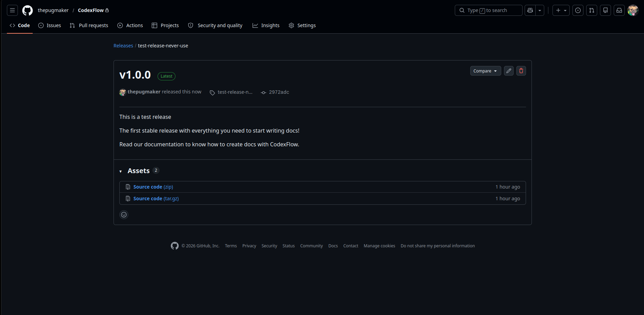Image resolution: width=644 pixels, height=315 pixels.
Task: Click Manage cookies in footer
Action: pos(379,246)
